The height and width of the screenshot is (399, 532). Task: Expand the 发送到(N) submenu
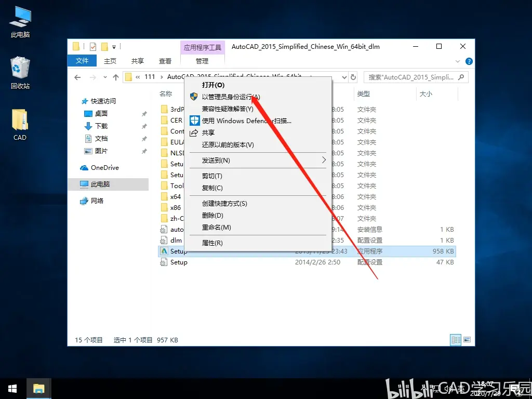pyautogui.click(x=258, y=160)
